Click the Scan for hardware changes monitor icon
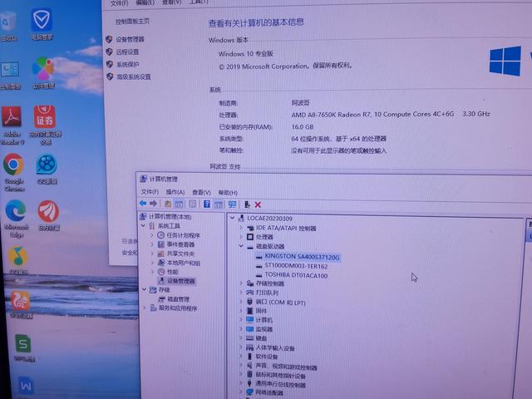Viewport: 532px width, 399px height. click(x=233, y=204)
